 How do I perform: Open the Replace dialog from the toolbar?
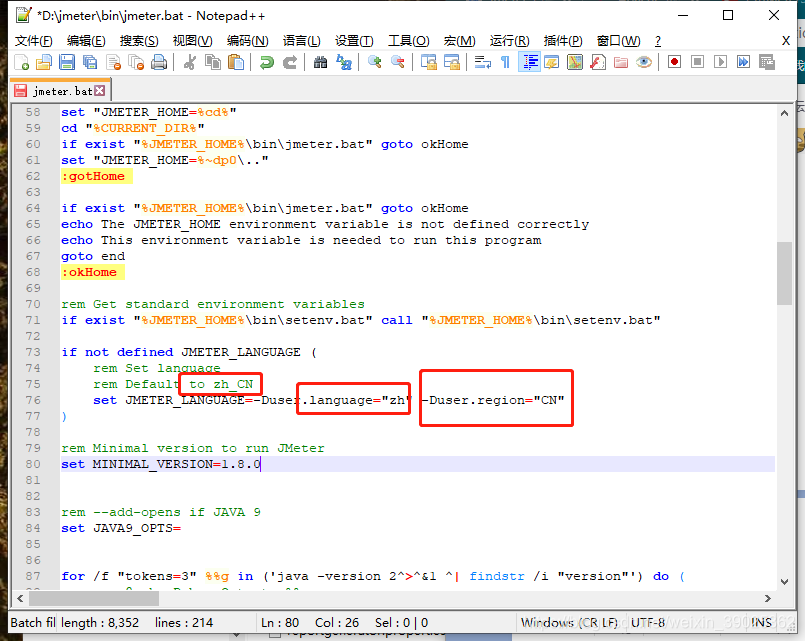[343, 63]
